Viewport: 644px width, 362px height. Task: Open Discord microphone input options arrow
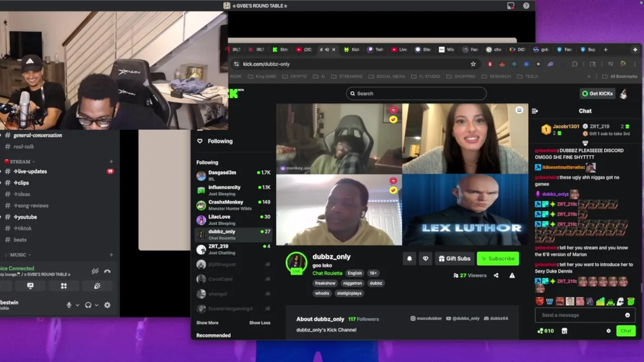77,305
